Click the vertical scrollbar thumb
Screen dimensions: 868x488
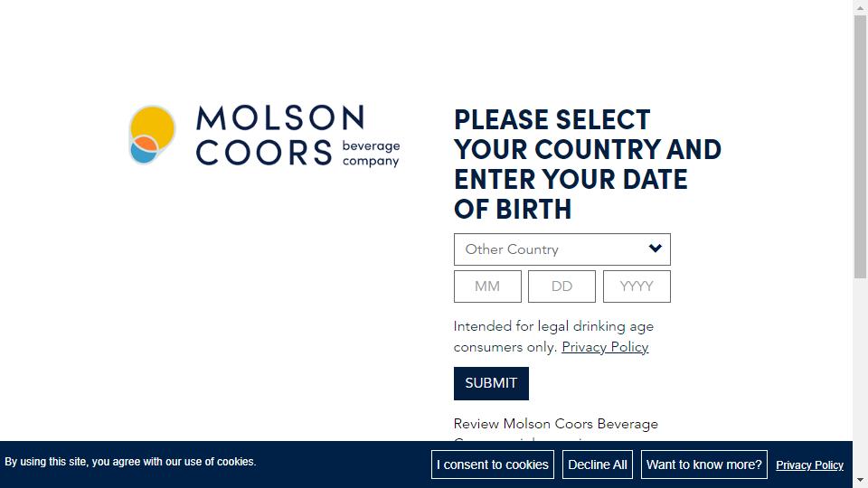[860, 145]
